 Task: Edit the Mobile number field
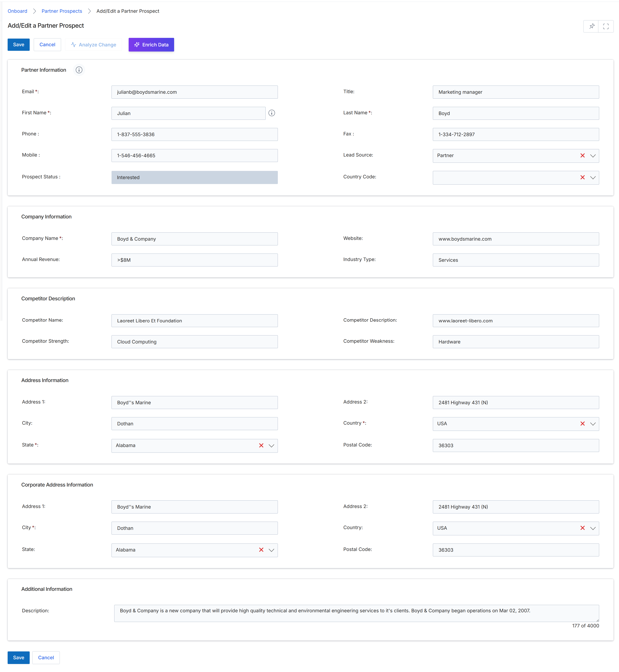[x=195, y=155]
